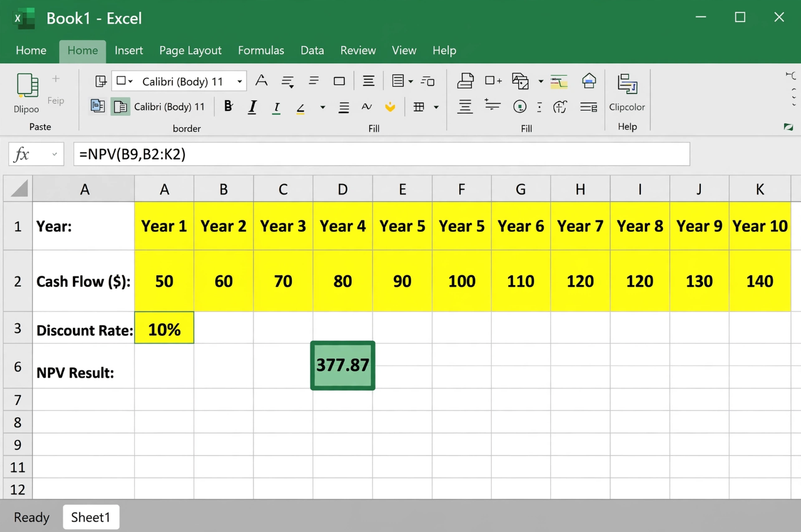Screen dimensions: 801x532
Task: Click the large letter A font icon
Action: (x=261, y=81)
